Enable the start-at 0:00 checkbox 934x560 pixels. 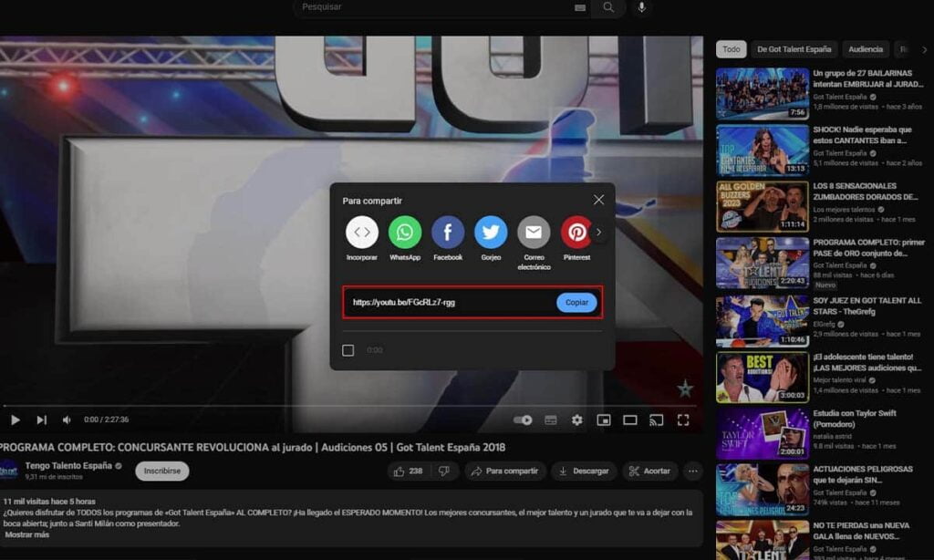pos(348,350)
